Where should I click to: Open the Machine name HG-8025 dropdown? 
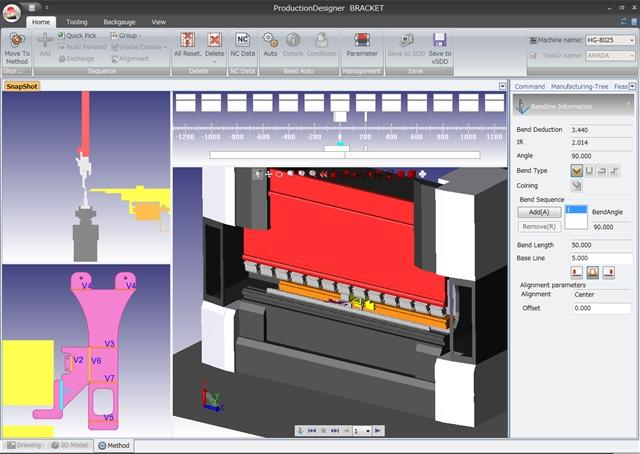click(610, 40)
